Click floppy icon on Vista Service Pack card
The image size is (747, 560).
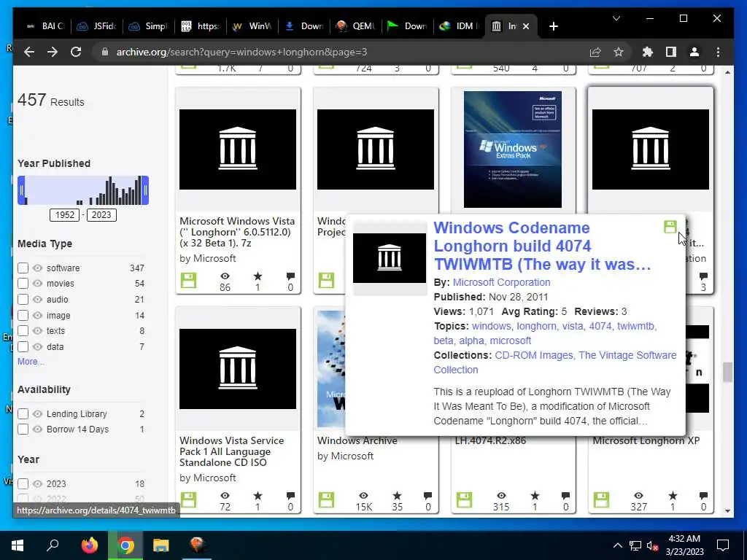tap(189, 500)
